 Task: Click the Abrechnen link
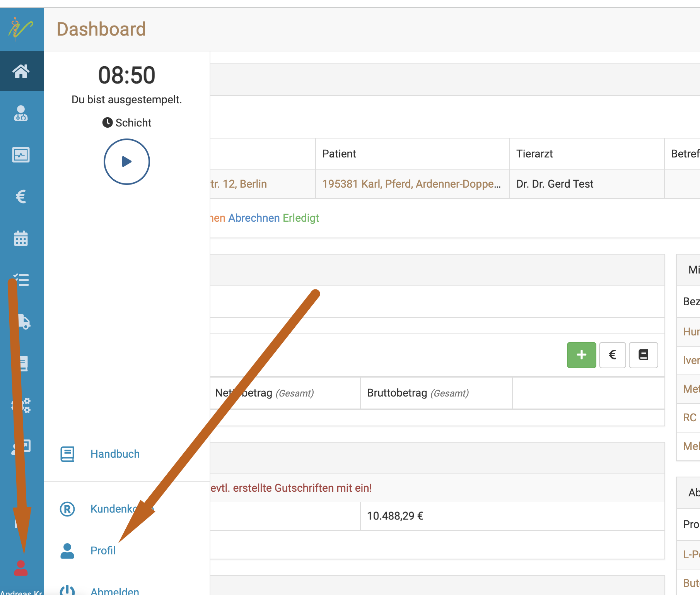tap(254, 218)
